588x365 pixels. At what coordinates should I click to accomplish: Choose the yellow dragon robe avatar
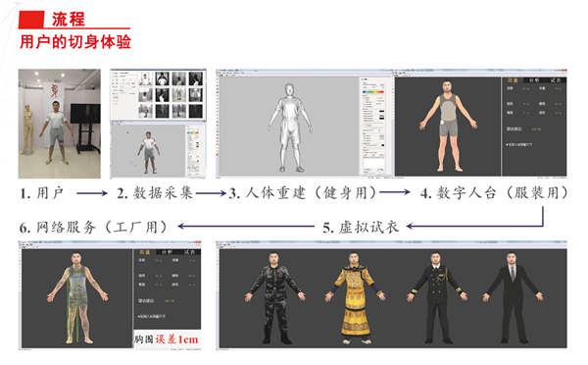(355, 297)
